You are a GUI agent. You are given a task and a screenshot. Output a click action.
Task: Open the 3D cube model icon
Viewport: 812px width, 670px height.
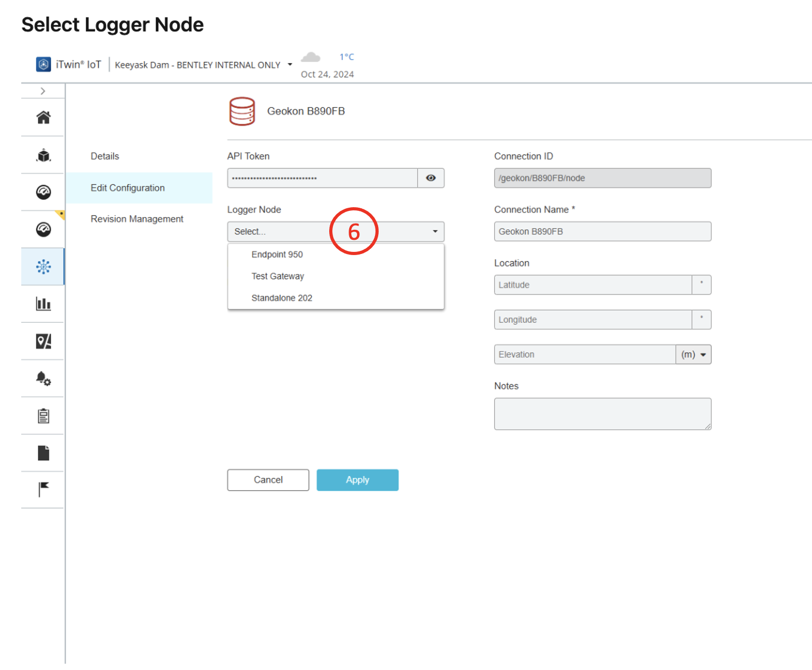[x=44, y=155]
